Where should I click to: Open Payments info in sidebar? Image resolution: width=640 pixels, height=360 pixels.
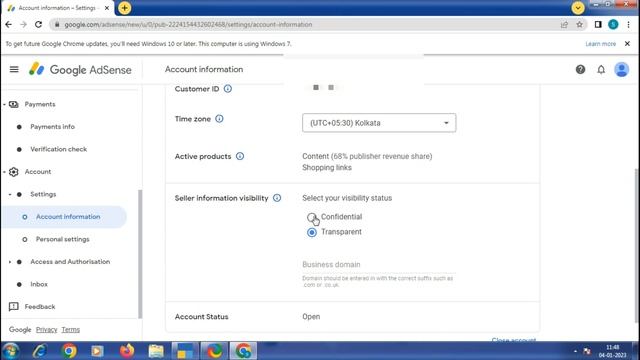pos(52,127)
